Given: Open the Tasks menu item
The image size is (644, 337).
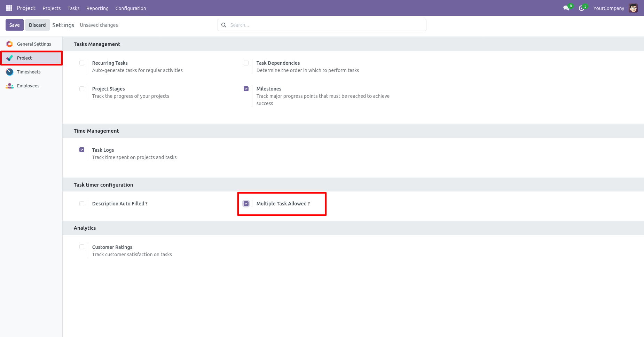Looking at the screenshot, I should [x=73, y=8].
